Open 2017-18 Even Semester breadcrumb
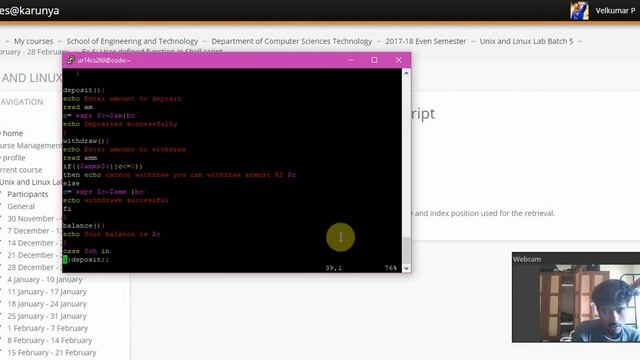Screen dimensions: 640x360 tap(425, 41)
